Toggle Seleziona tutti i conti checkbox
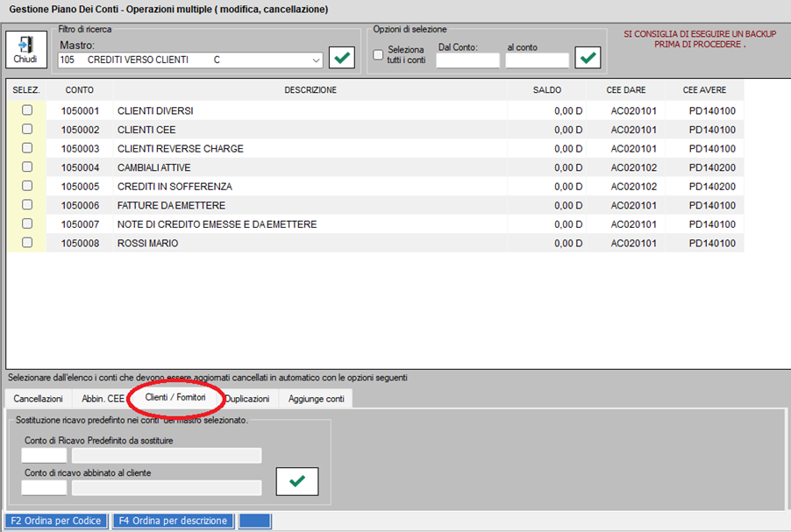The width and height of the screenshot is (791, 532). coord(378,54)
